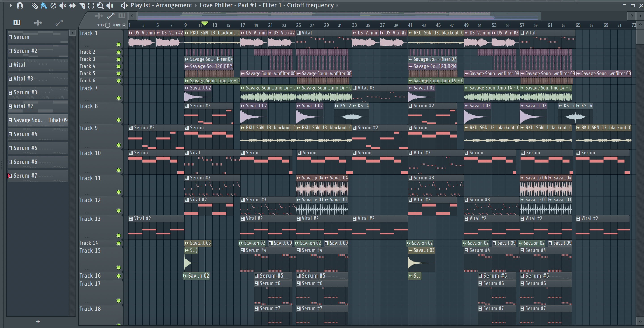Click bar 33 on the timeline ruler
The image size is (644, 328).
tap(354, 25)
